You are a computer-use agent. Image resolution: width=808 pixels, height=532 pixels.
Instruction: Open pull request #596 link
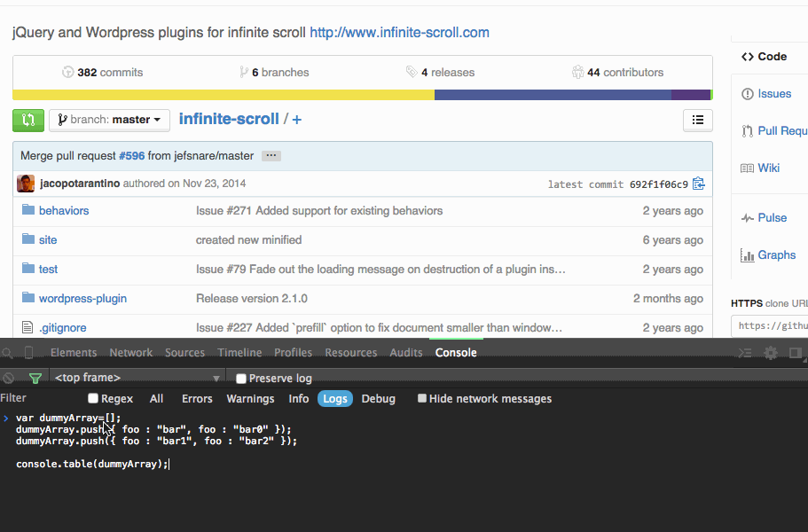coord(132,155)
